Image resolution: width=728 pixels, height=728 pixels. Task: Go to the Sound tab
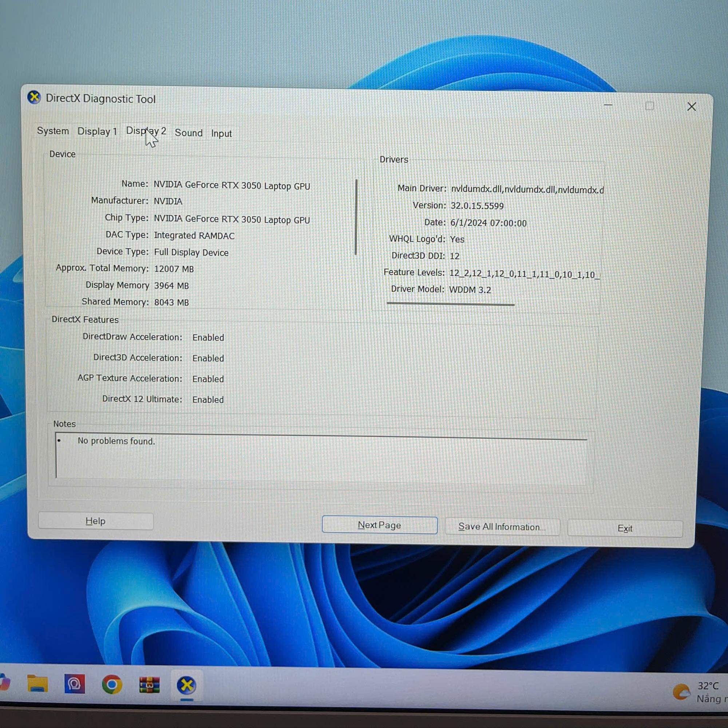[189, 132]
